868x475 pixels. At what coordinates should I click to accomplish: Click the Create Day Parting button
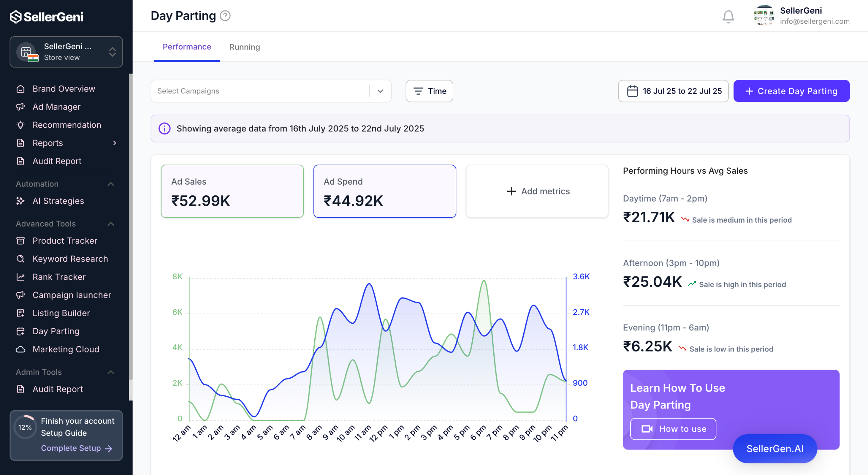click(x=791, y=91)
